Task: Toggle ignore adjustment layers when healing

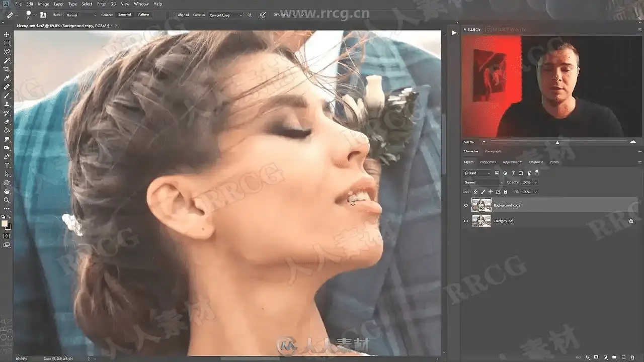Action: pyautogui.click(x=249, y=15)
